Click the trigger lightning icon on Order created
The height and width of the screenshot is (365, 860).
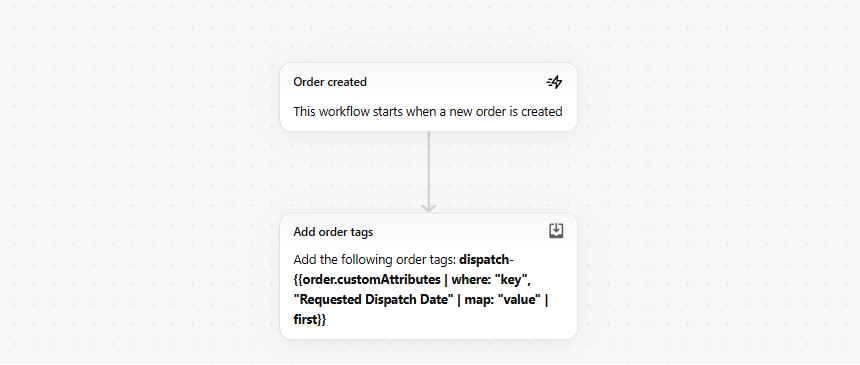tap(555, 82)
